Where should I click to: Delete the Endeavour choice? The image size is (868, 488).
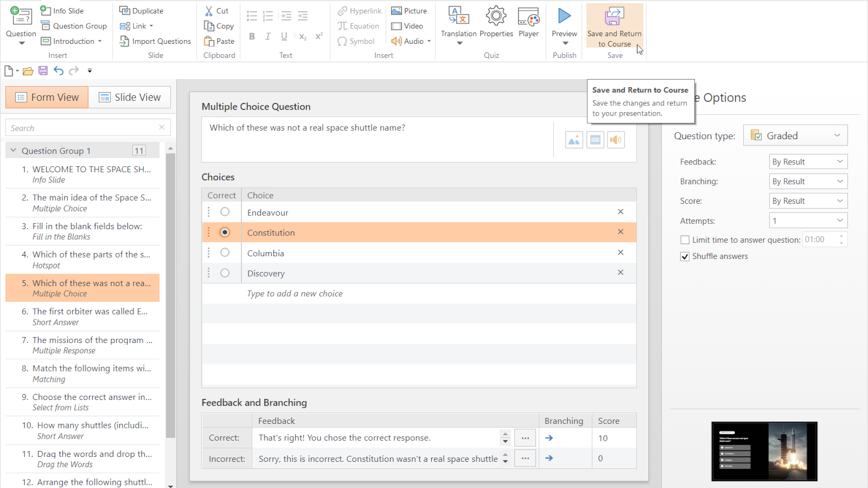pos(621,211)
